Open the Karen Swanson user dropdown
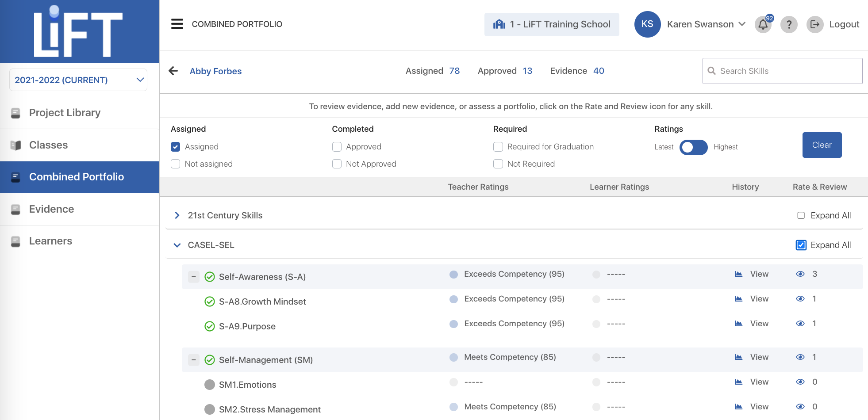 pos(707,24)
